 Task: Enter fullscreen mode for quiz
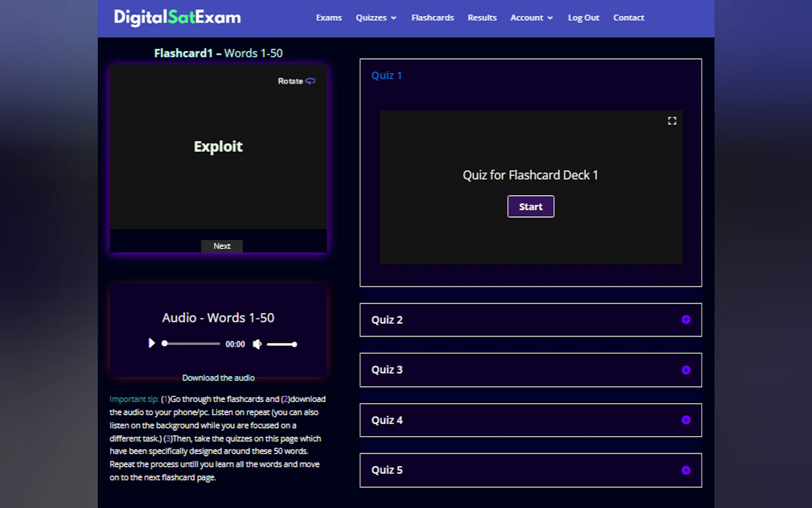tap(672, 121)
